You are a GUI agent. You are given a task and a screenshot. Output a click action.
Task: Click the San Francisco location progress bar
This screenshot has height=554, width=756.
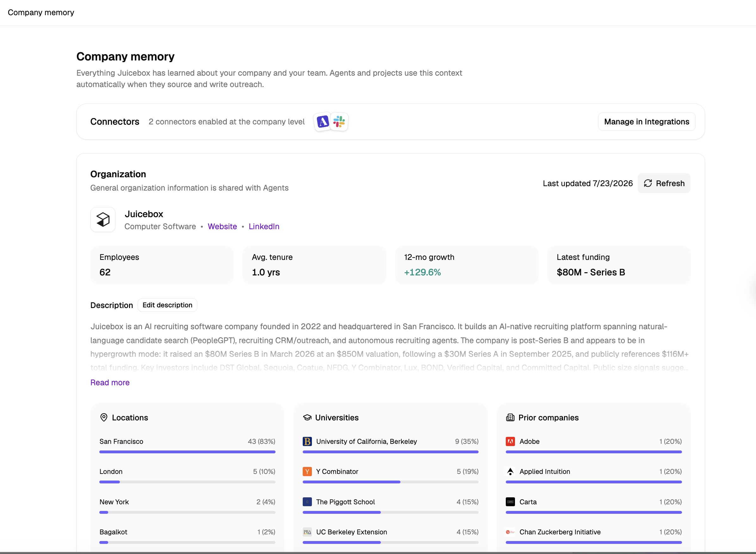187,452
